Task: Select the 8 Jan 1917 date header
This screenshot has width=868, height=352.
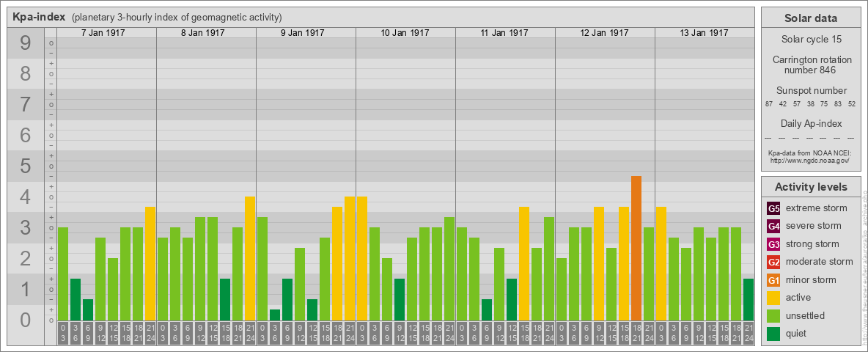Action: 202,33
